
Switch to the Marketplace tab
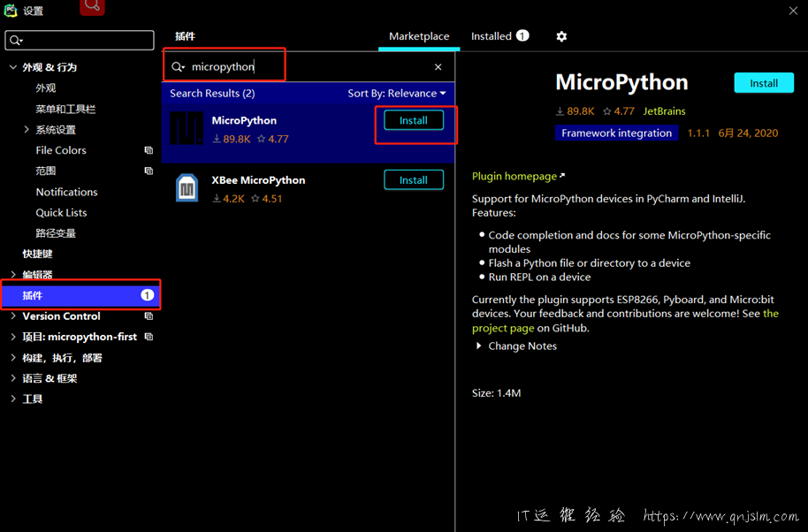[419, 36]
